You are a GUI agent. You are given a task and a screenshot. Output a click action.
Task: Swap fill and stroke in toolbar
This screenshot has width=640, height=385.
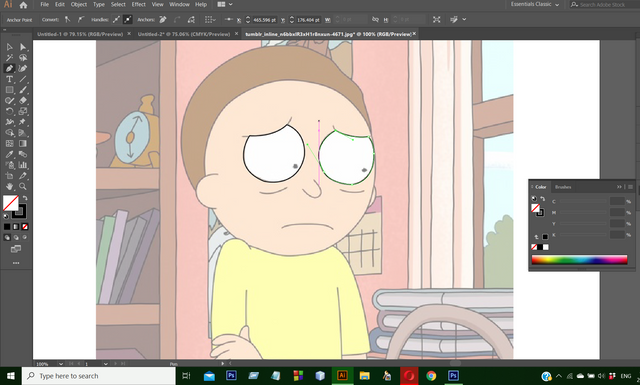click(25, 198)
